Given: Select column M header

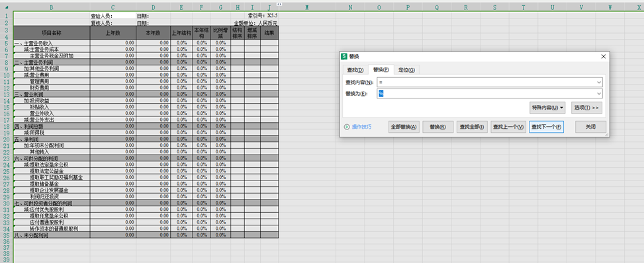Looking at the screenshot, I should point(307,7).
